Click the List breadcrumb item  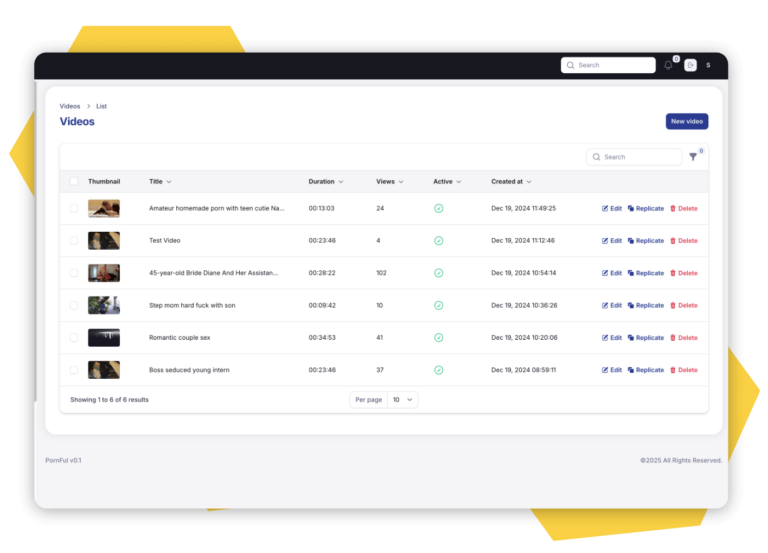(x=101, y=106)
